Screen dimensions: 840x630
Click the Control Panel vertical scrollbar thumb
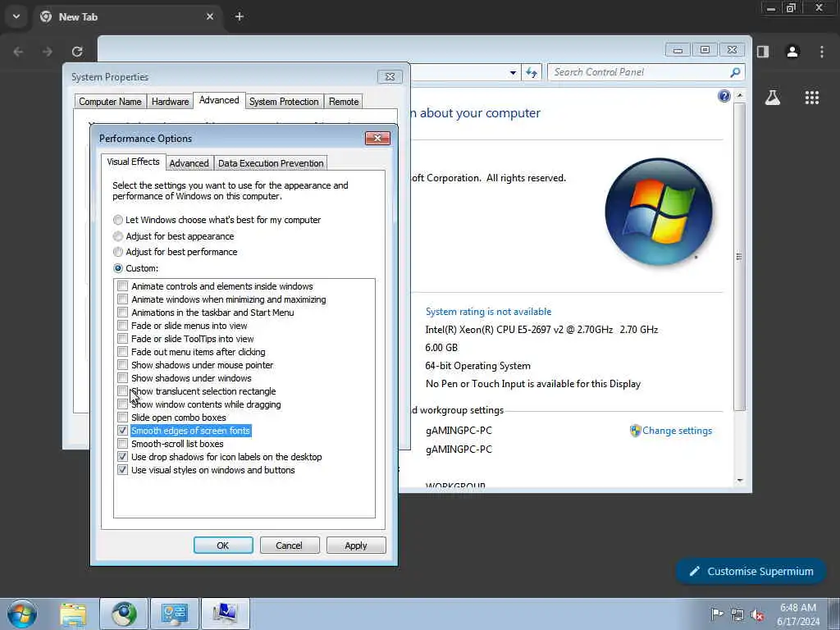739,257
